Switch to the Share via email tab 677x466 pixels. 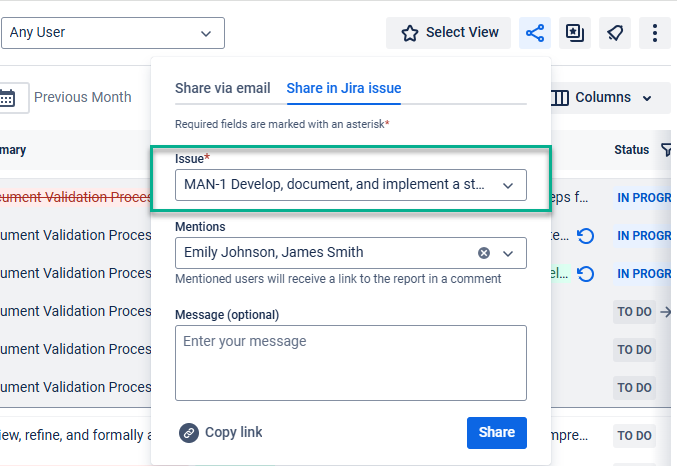[x=222, y=88]
